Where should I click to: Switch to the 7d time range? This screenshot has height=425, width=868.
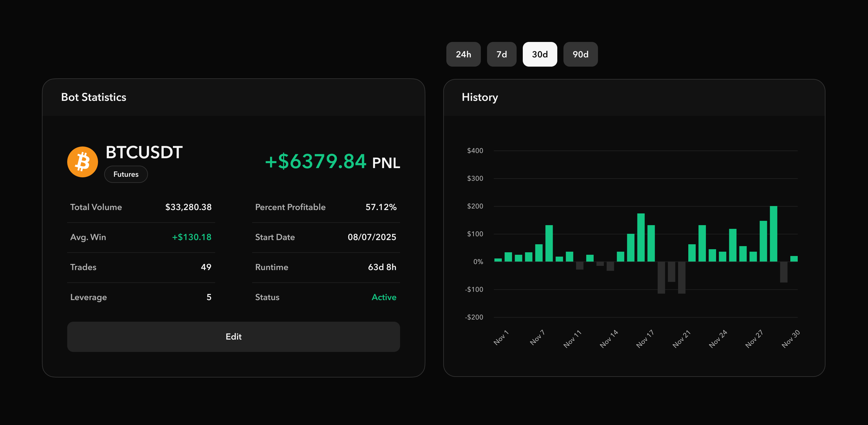pos(501,54)
